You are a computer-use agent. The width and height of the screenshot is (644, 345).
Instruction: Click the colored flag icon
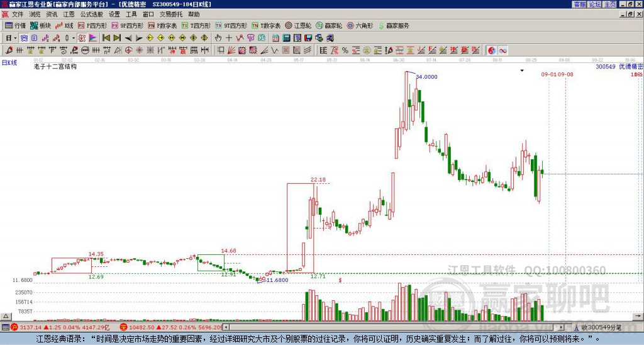[93, 38]
